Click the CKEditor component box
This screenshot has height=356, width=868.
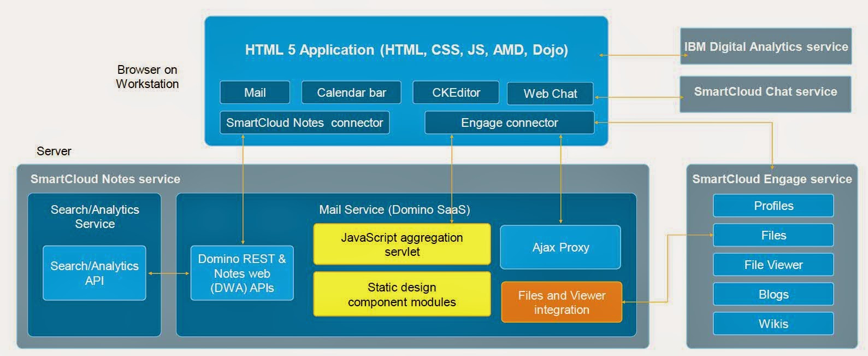click(x=456, y=92)
